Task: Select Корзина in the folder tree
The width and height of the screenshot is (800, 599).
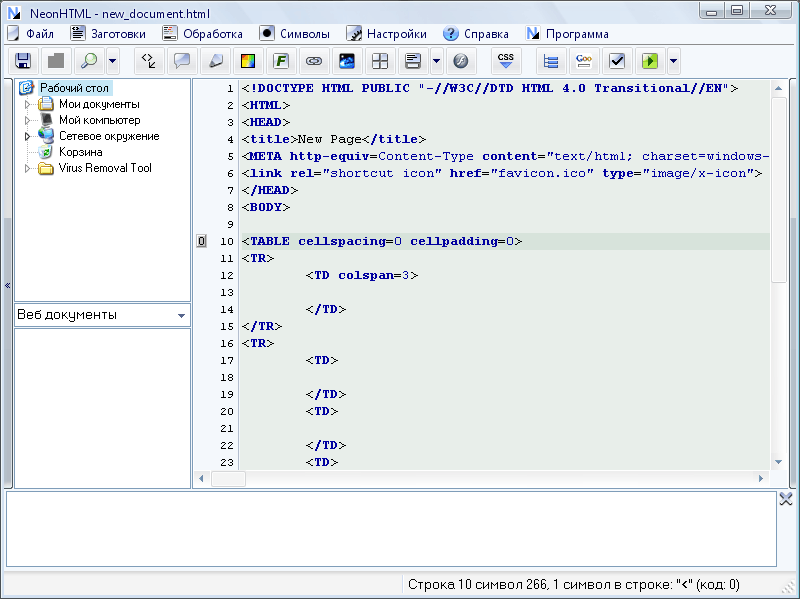Action: click(x=81, y=152)
